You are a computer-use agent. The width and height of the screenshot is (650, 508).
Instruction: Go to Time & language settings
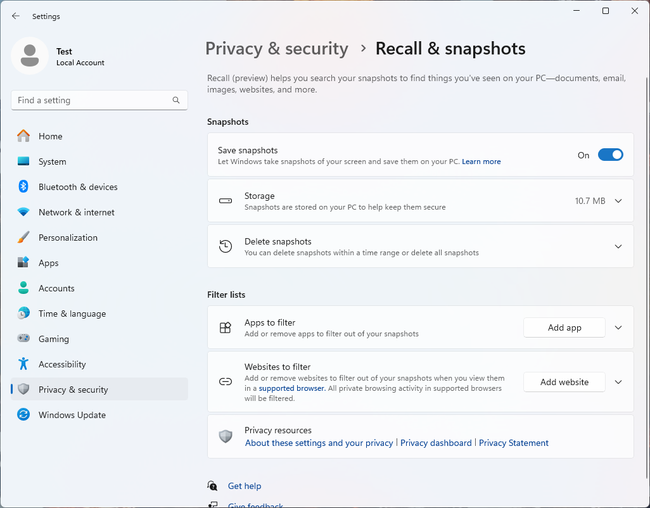click(71, 314)
